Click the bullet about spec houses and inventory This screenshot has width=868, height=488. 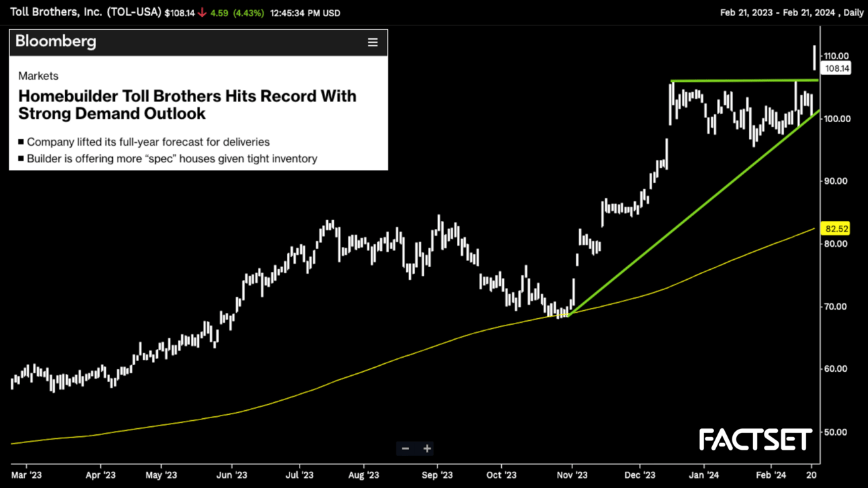(x=168, y=159)
